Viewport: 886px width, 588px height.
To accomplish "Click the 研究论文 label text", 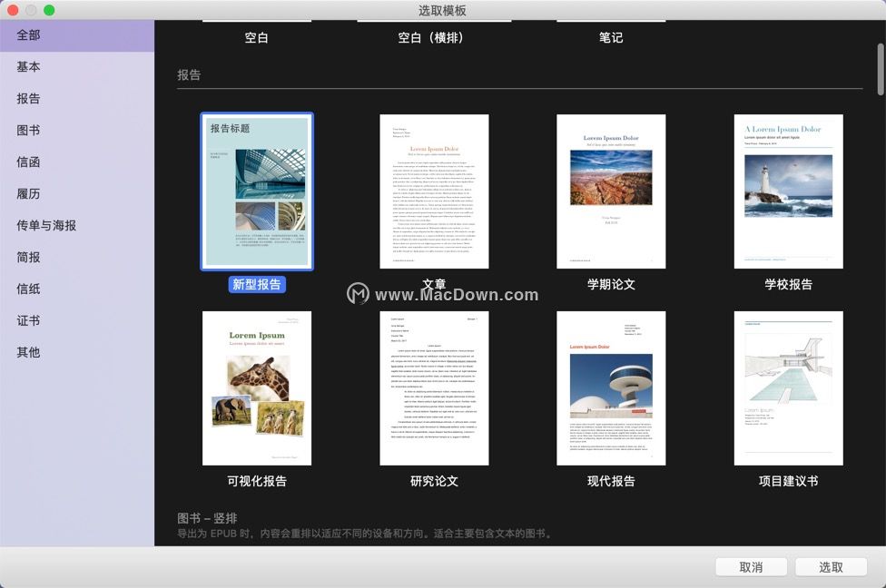I will [x=434, y=481].
